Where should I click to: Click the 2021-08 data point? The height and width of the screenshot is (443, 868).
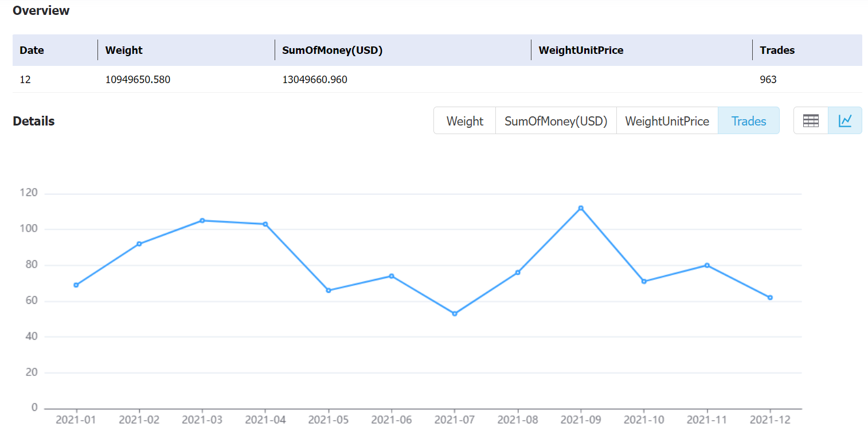(518, 272)
